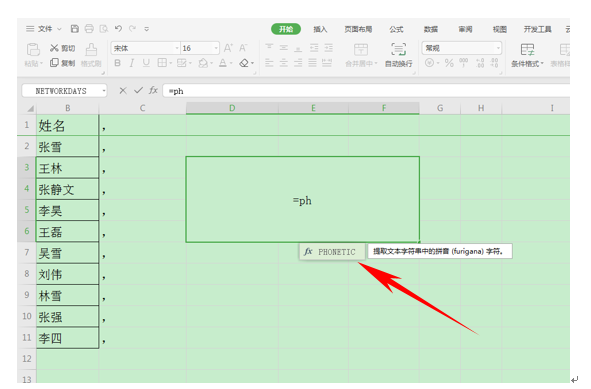
Task: Select the 格式刷 format painter
Action: click(x=91, y=55)
